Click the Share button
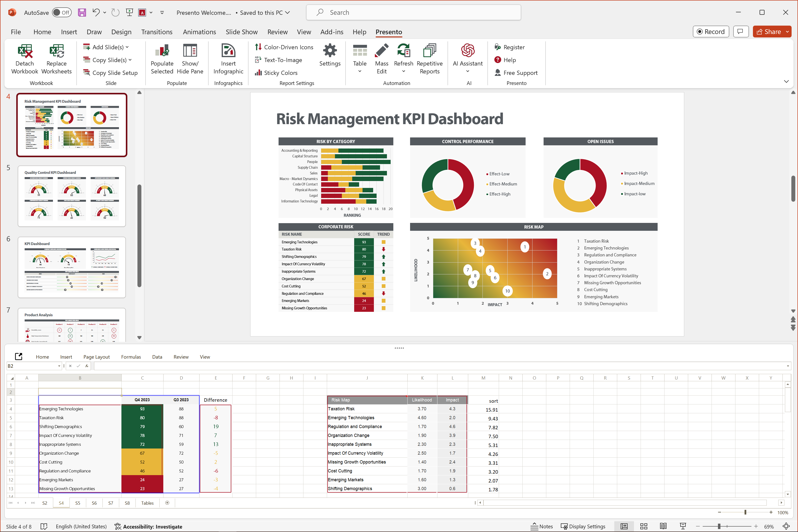This screenshot has height=532, width=798. coord(769,32)
